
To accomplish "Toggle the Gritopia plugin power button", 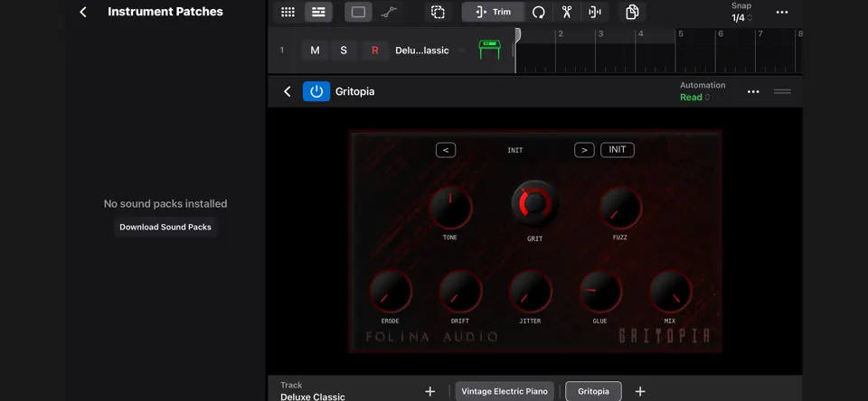I will 316,91.
